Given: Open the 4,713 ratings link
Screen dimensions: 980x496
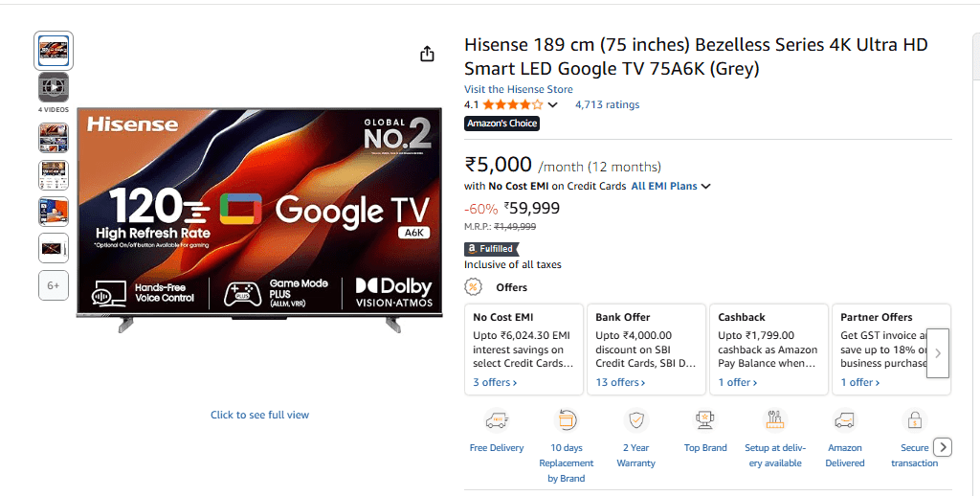Looking at the screenshot, I should pyautogui.click(x=607, y=105).
